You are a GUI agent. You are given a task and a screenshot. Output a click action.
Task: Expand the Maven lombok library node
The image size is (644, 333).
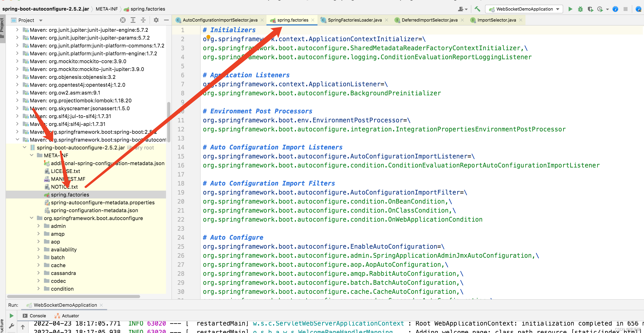click(x=17, y=100)
